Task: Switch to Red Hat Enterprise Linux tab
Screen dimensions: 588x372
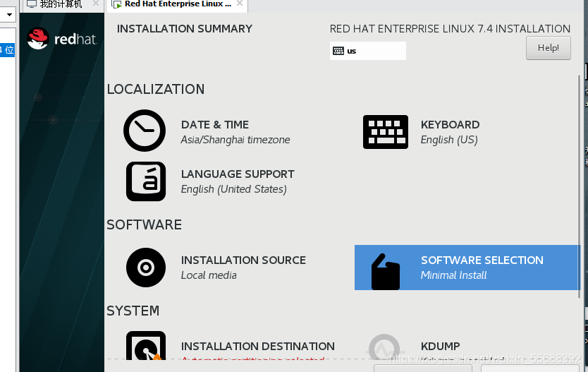Action: pyautogui.click(x=177, y=4)
